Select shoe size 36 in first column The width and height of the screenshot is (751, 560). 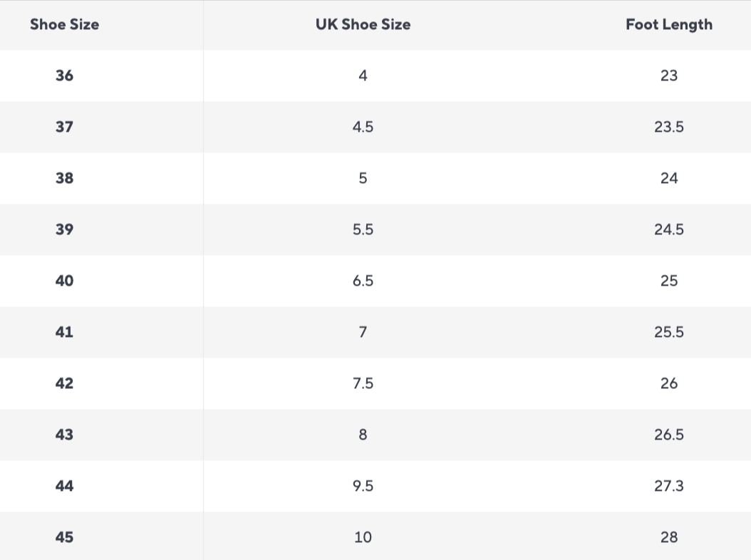64,76
